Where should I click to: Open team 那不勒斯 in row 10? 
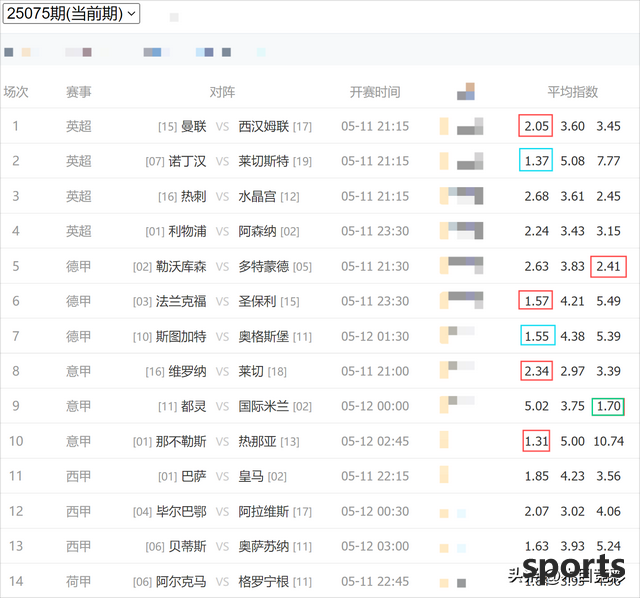181,441
